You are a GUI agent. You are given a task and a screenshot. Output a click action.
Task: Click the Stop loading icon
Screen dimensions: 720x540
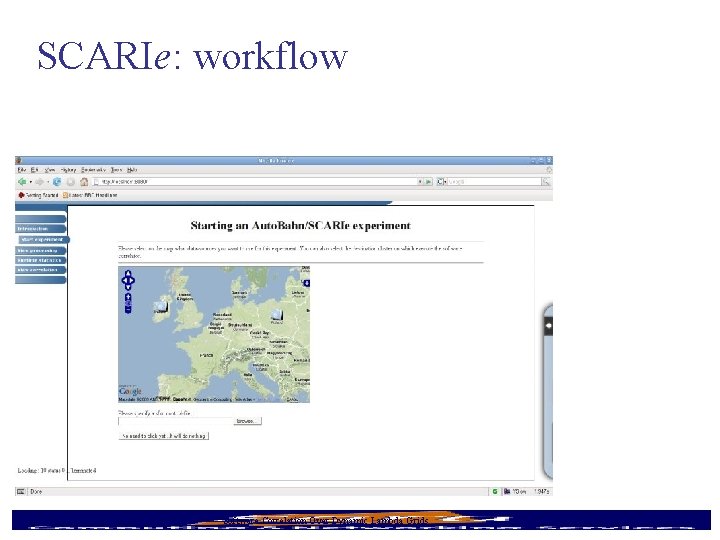click(x=70, y=182)
